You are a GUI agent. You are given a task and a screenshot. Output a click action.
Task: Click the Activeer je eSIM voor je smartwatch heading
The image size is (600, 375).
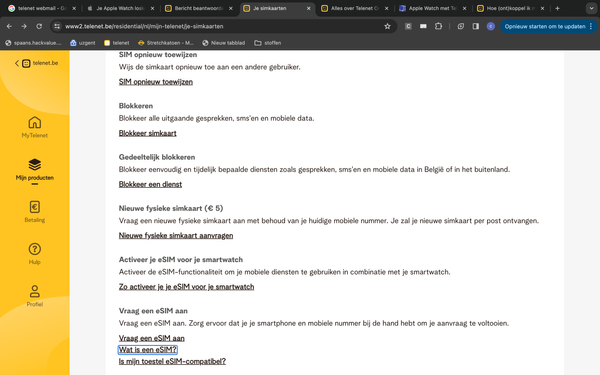[x=181, y=259]
